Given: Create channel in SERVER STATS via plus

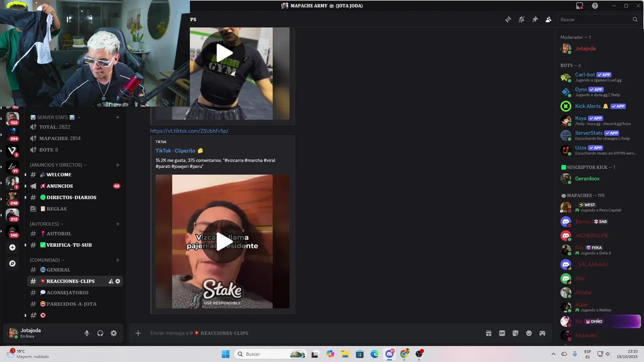Looking at the screenshot, I should pyautogui.click(x=118, y=118).
